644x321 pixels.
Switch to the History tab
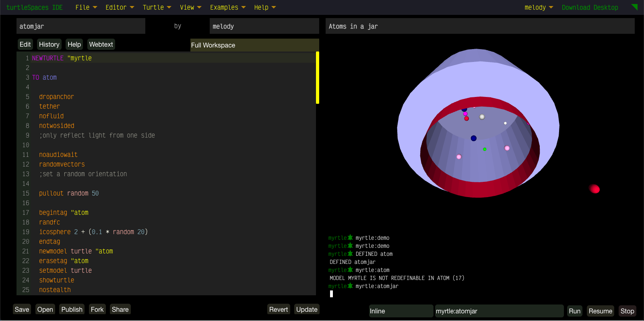pos(49,44)
